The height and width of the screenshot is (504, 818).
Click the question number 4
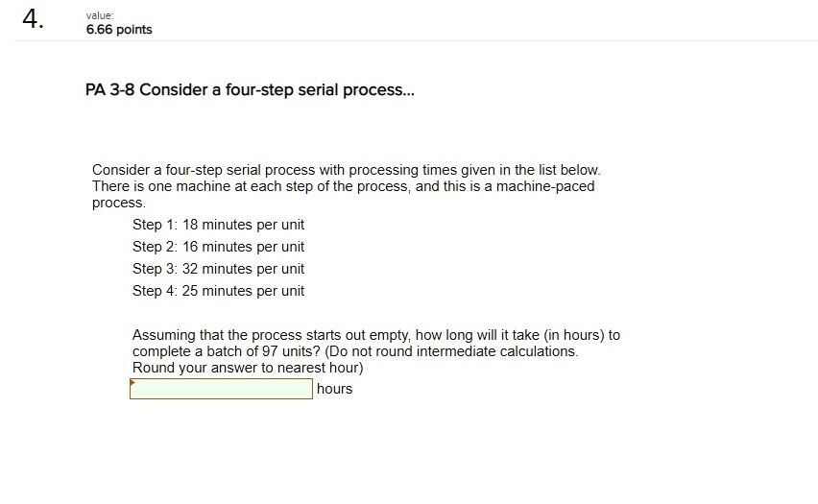[x=34, y=21]
